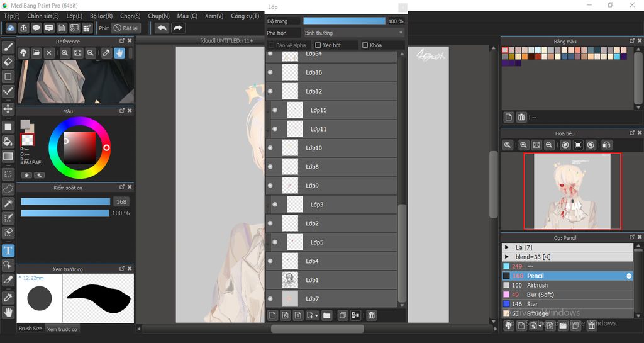Select the transparent color swatch
644x343 pixels.
point(27,140)
